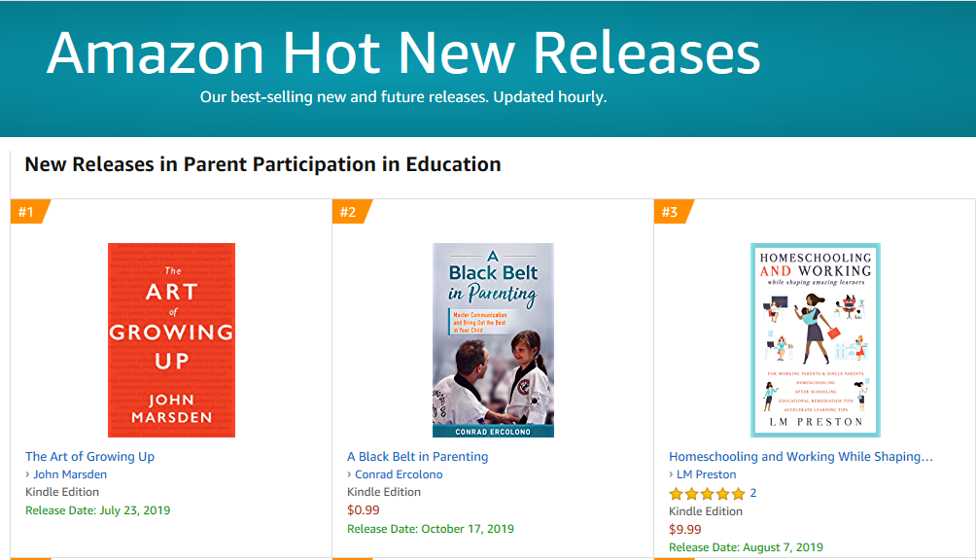
Task: View author Conrad Ercolono's page
Action: pyautogui.click(x=399, y=474)
